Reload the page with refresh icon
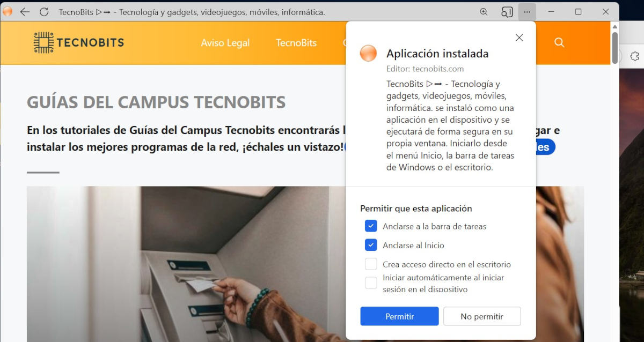 point(44,12)
